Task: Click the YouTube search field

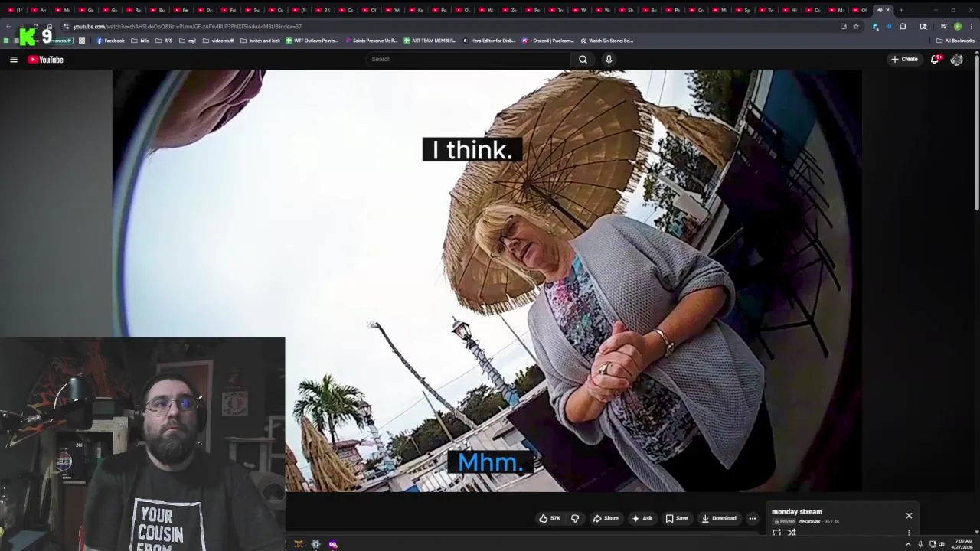Action: tap(469, 59)
